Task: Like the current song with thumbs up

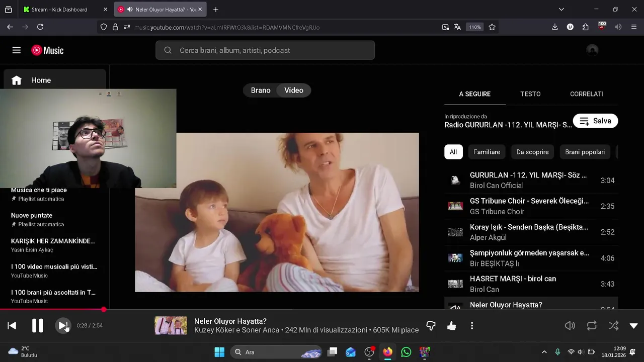Action: 452,326
